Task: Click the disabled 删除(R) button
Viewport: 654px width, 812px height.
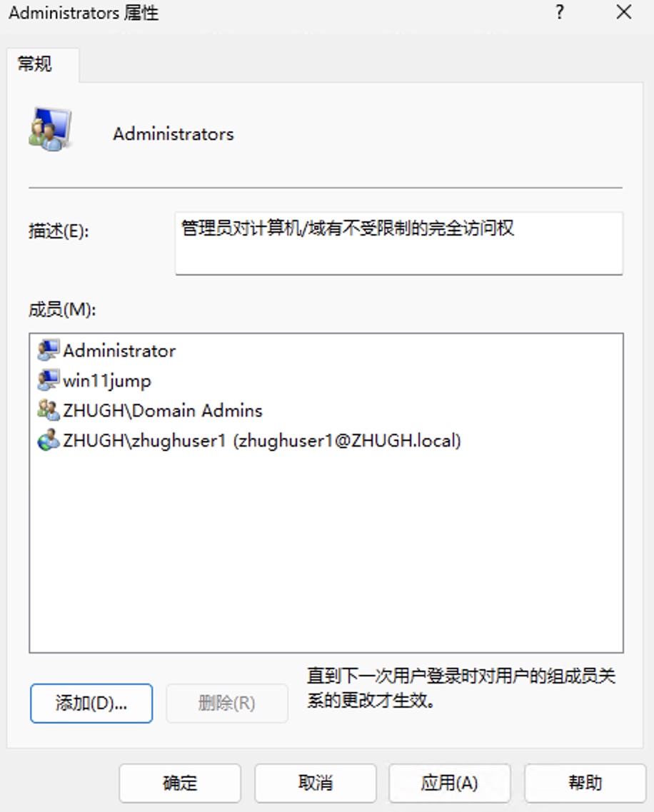Action: (226, 704)
